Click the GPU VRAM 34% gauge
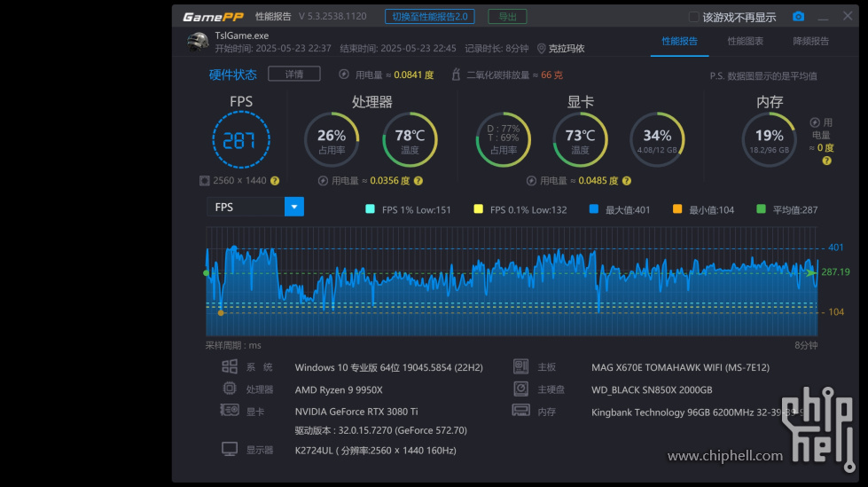The height and width of the screenshot is (487, 868). pos(657,139)
